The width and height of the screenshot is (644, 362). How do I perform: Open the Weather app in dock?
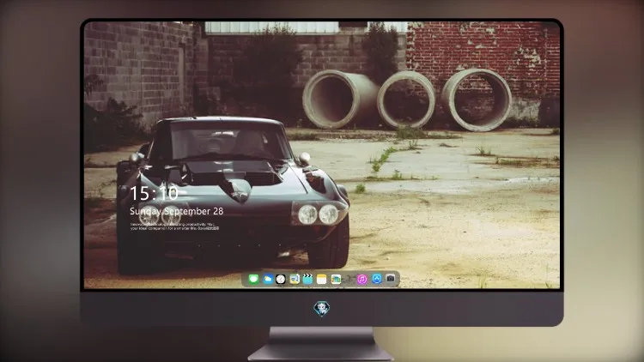pos(268,279)
